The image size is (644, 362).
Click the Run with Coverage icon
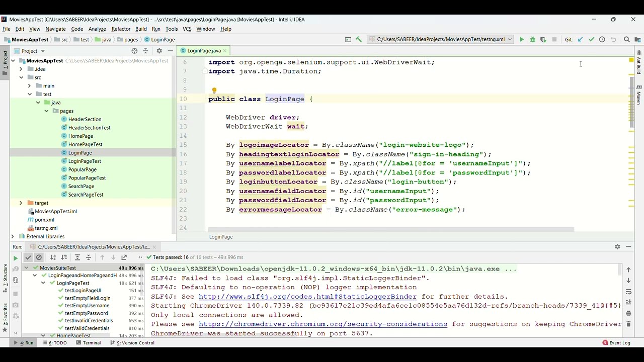pyautogui.click(x=543, y=39)
